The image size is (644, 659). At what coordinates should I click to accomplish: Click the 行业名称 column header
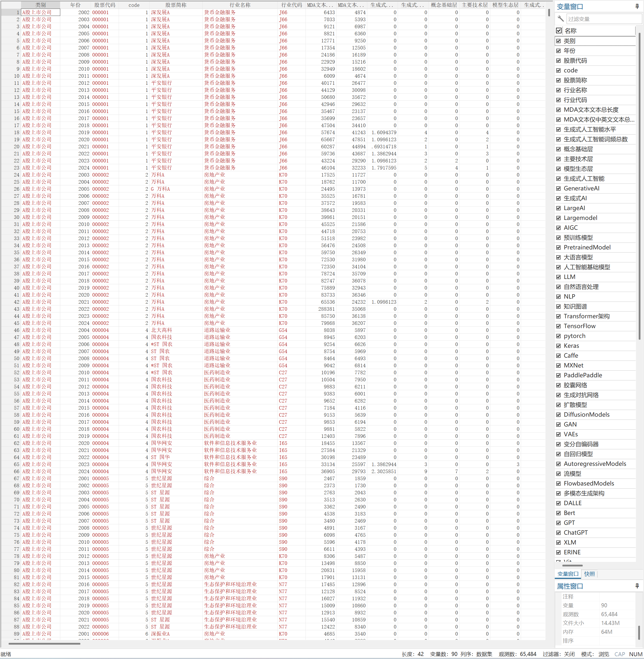(240, 5)
